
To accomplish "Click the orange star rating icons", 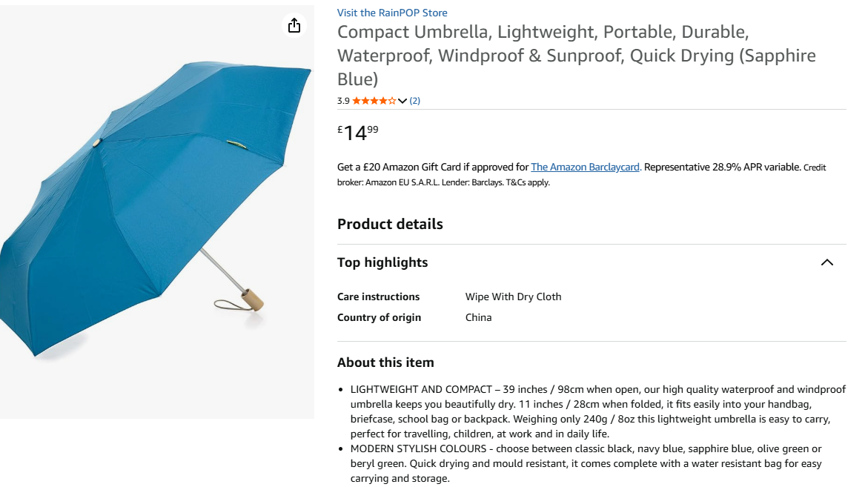I will coord(374,101).
